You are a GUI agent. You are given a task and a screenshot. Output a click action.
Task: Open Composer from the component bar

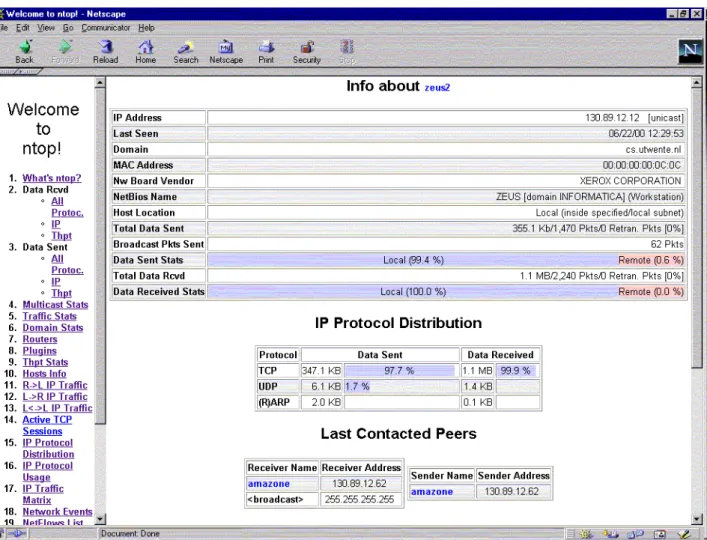684,534
